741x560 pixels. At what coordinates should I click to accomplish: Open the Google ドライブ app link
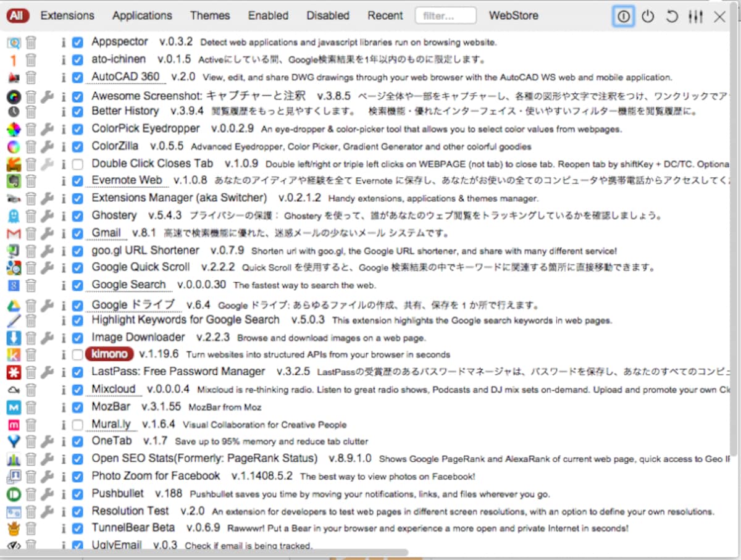coord(133,305)
